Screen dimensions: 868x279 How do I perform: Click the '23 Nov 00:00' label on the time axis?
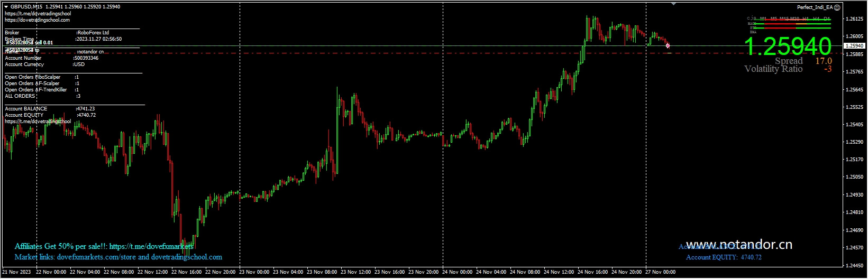(254, 272)
